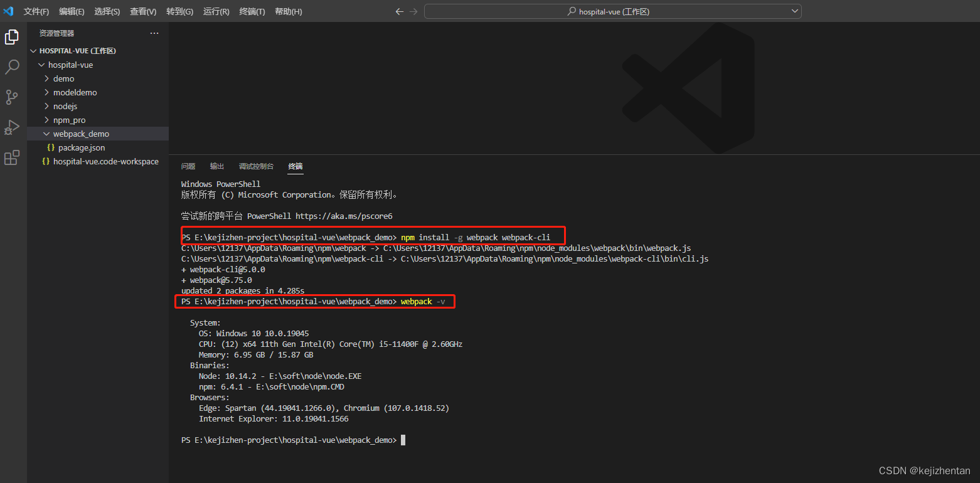Click the 资源管理器 panel title
This screenshot has width=980, height=483.
[x=56, y=33]
